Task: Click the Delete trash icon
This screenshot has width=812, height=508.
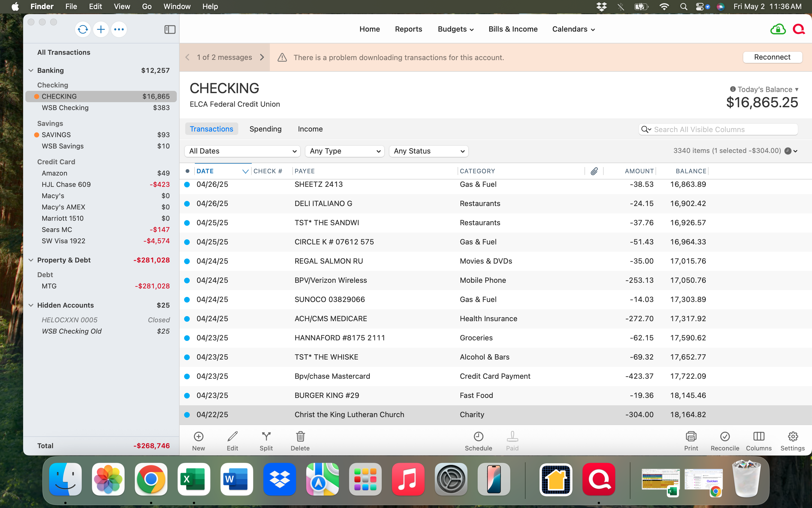Action: point(300,436)
